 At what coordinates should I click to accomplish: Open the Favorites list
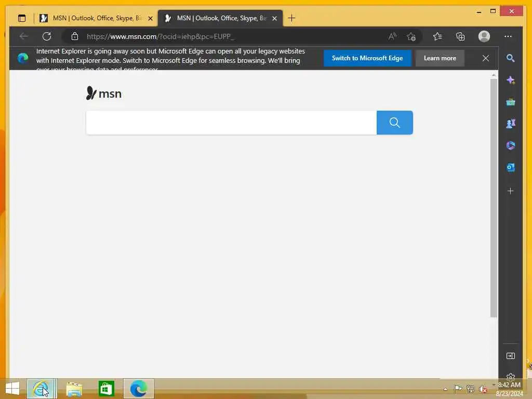pyautogui.click(x=437, y=36)
